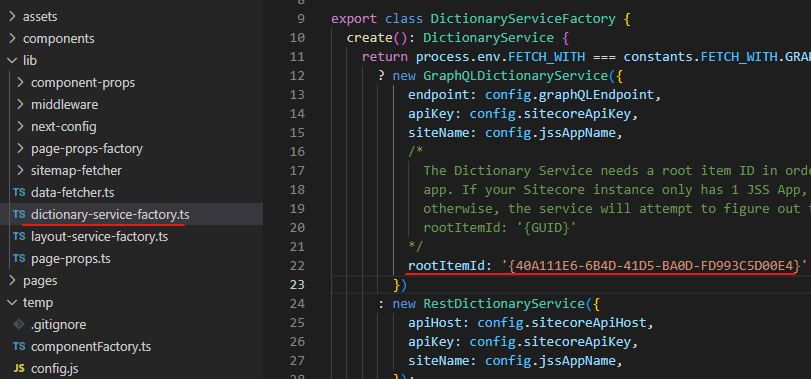Viewport: 811px width, 379px height.
Task: Expand the pages folder chevron
Action: (x=12, y=281)
